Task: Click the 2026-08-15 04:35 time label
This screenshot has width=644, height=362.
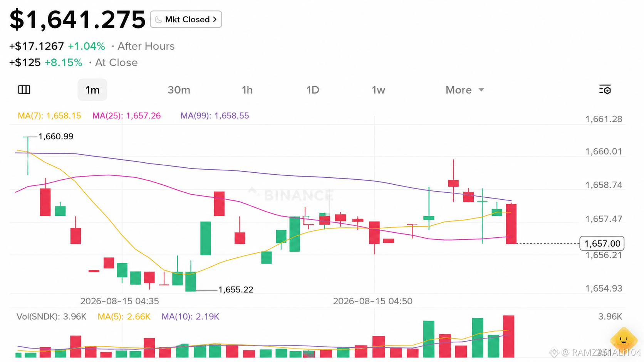Action: [119, 301]
